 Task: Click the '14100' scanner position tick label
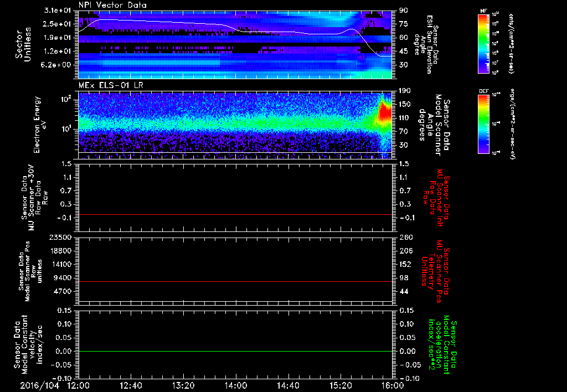click(60, 264)
